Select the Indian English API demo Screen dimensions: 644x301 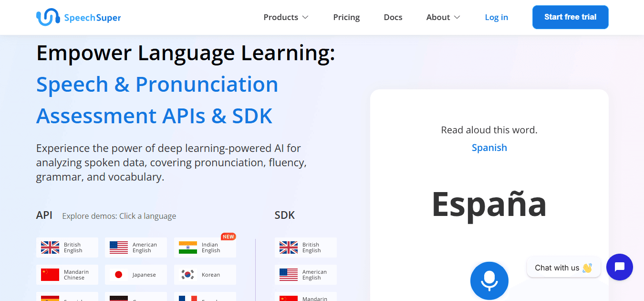pos(205,247)
